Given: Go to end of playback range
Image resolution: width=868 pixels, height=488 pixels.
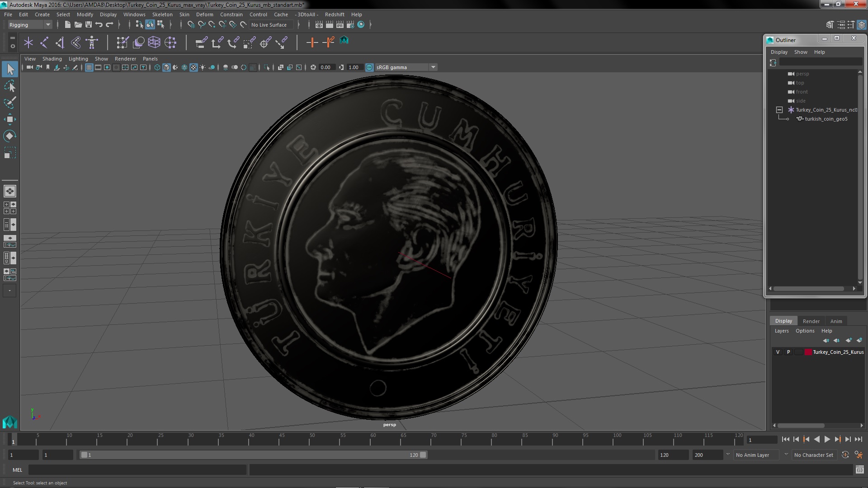Looking at the screenshot, I should tap(859, 439).
